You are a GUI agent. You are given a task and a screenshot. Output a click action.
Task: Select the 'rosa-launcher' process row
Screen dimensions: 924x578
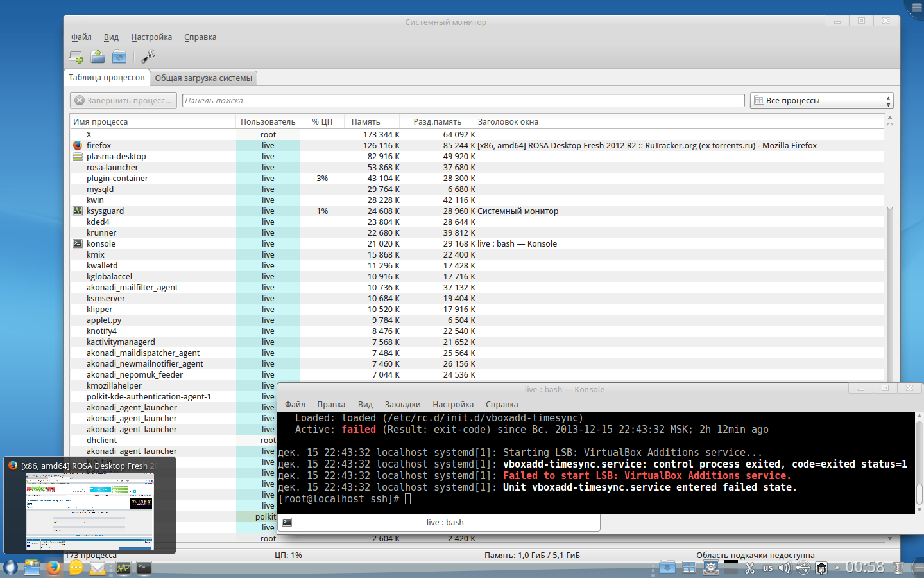pos(477,168)
